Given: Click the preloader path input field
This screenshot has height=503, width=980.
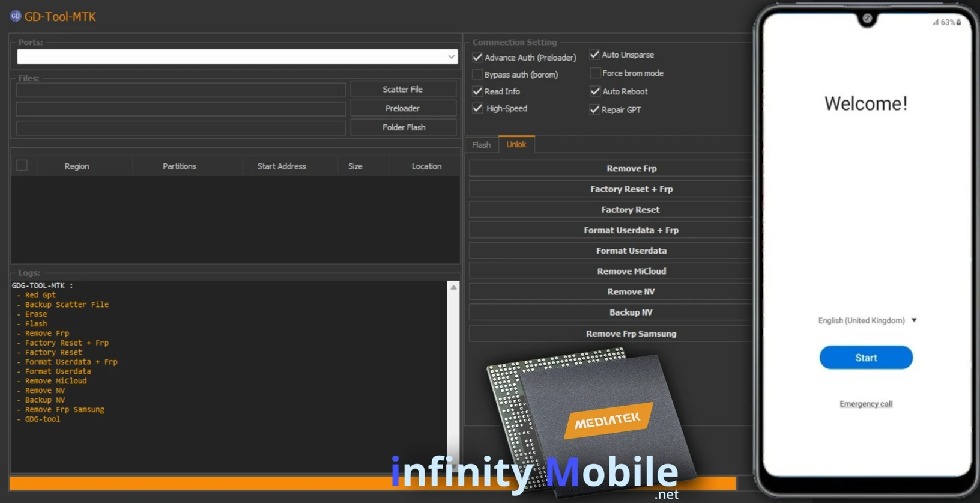Looking at the screenshot, I should click(181, 109).
